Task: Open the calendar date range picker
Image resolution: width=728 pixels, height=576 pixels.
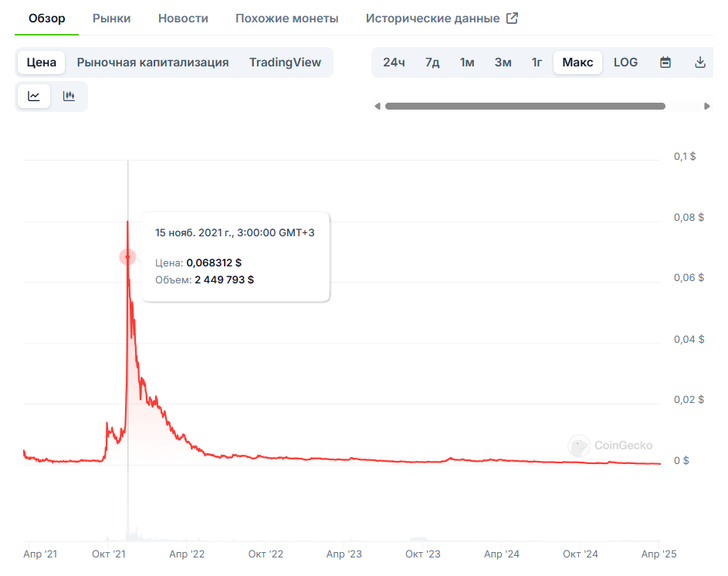Action: (x=665, y=63)
